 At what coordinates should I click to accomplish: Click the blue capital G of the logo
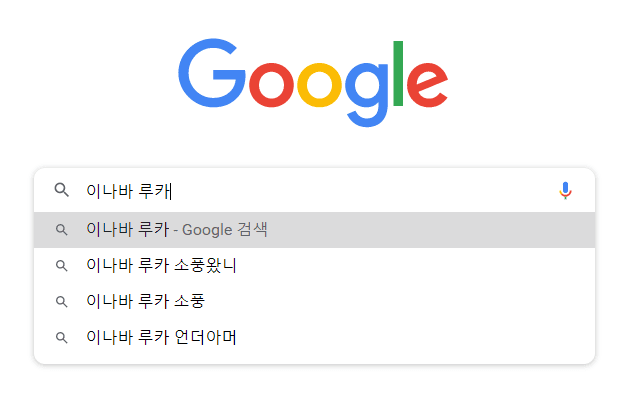pyautogui.click(x=212, y=73)
